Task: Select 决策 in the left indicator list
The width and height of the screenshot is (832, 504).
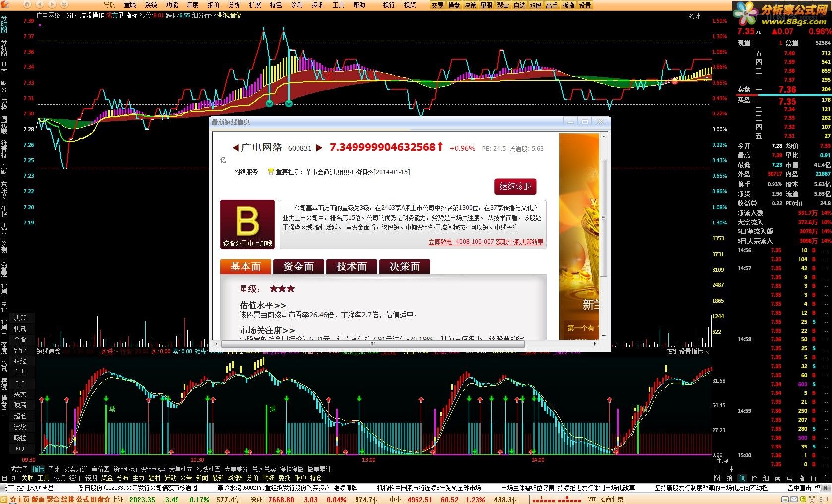Action: click(20, 318)
